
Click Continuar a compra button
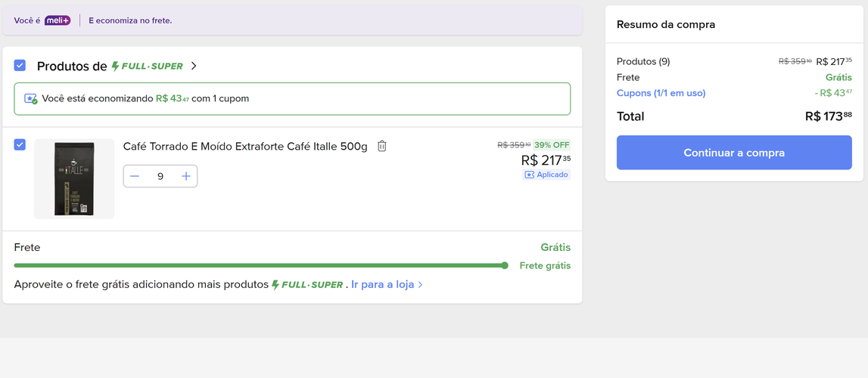734,153
